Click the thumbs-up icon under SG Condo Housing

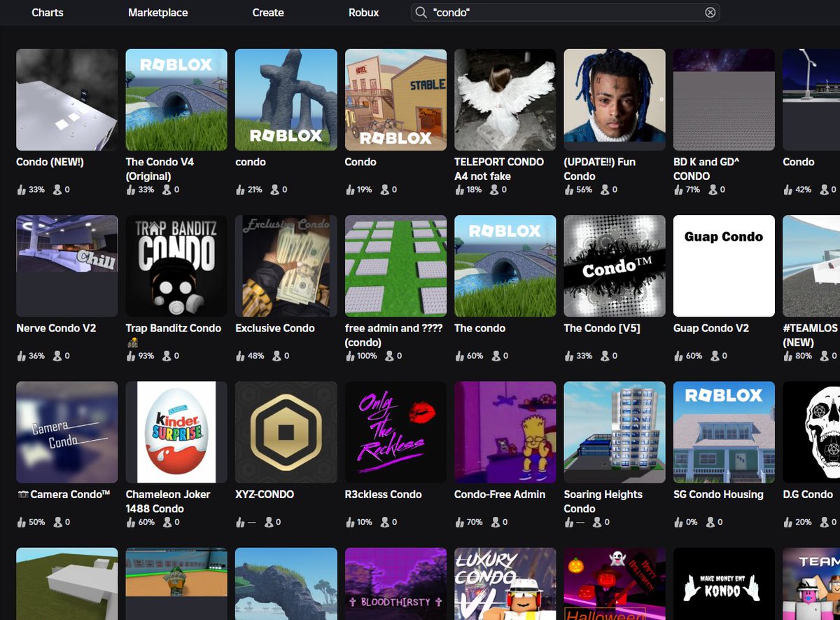pos(679,522)
